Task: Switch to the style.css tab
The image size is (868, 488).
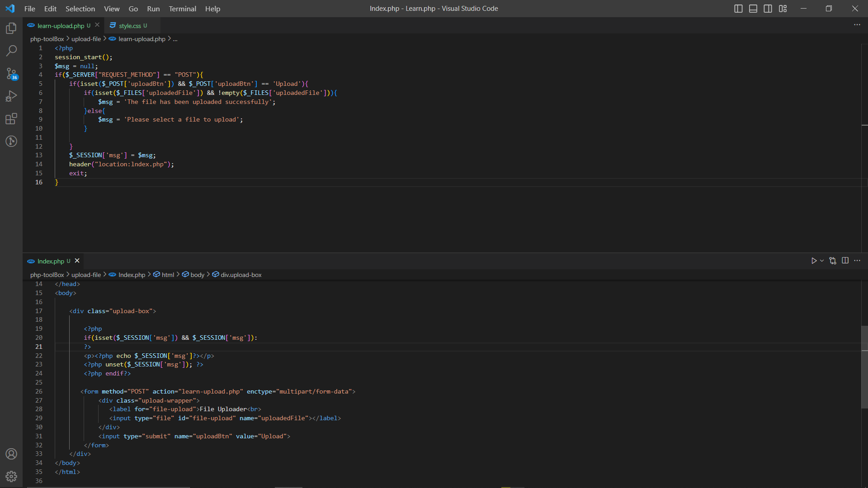Action: [132, 26]
